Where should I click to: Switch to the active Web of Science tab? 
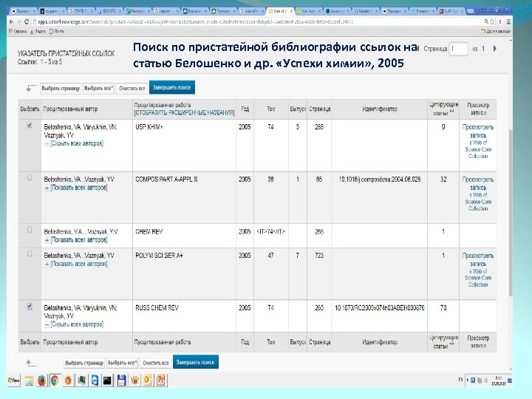[280, 11]
